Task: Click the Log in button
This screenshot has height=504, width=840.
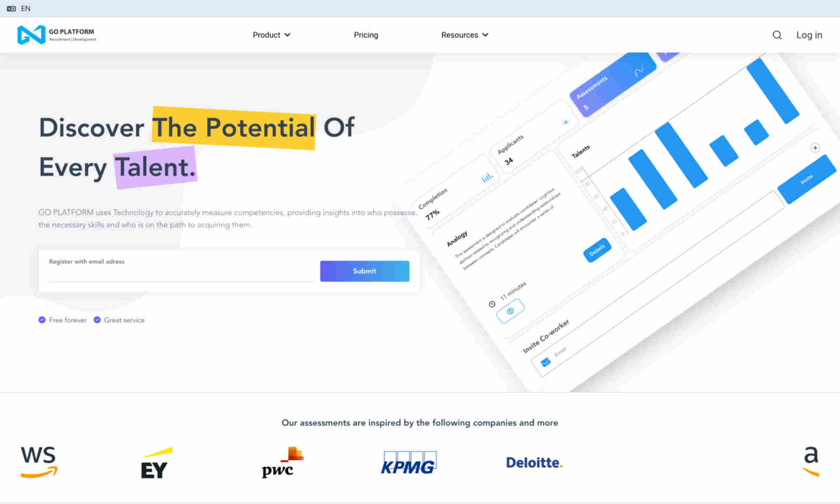Action: point(809,35)
